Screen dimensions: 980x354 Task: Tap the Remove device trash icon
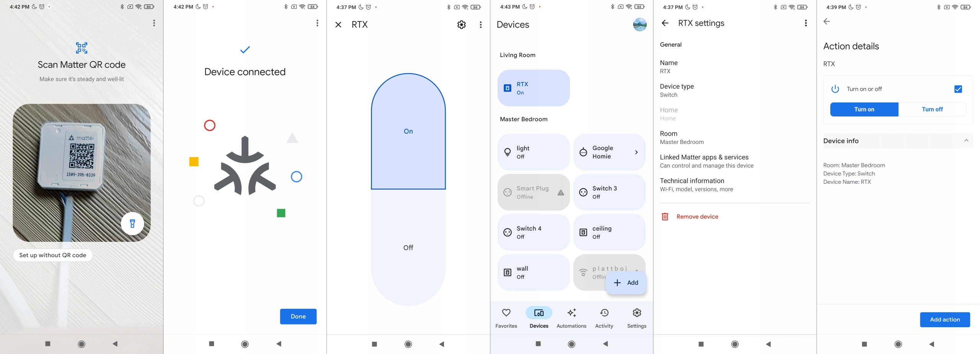tap(665, 216)
